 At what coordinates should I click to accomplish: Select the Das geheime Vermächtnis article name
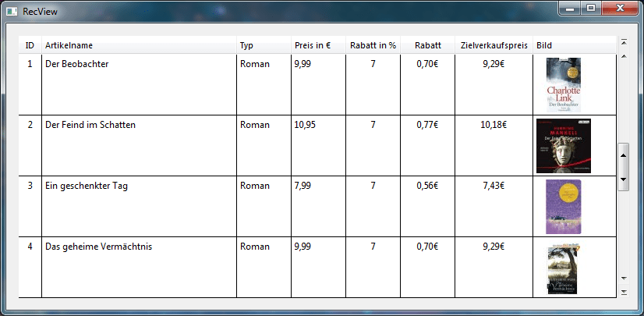(x=98, y=247)
